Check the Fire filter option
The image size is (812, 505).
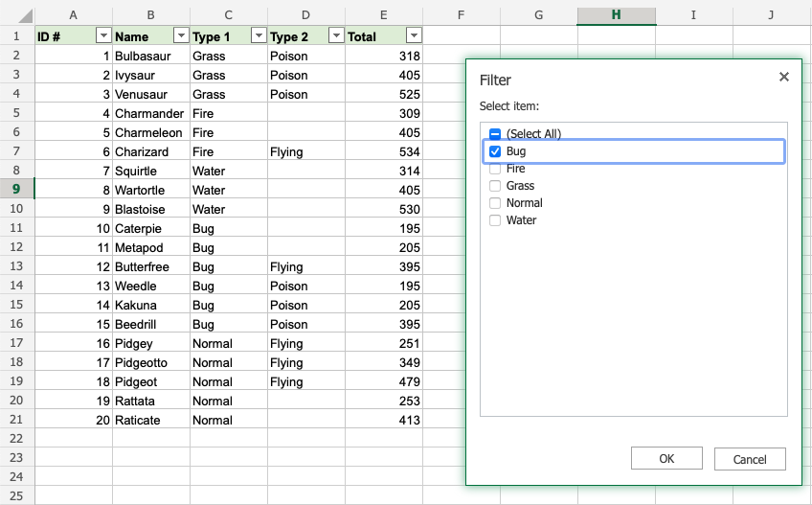[495, 169]
